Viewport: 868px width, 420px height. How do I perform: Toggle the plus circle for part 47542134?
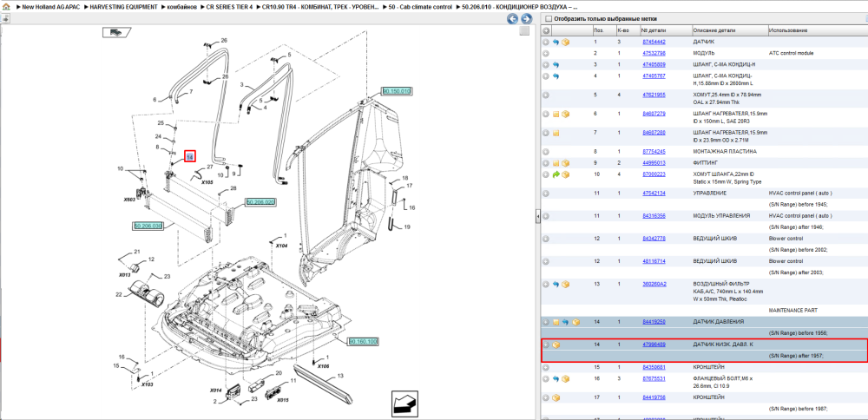(546, 194)
